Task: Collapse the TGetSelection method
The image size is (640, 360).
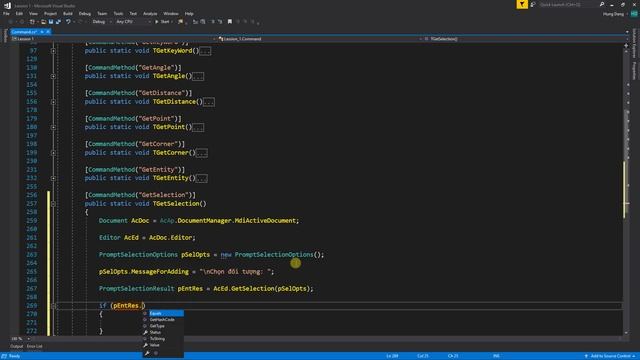Action: 53,204
